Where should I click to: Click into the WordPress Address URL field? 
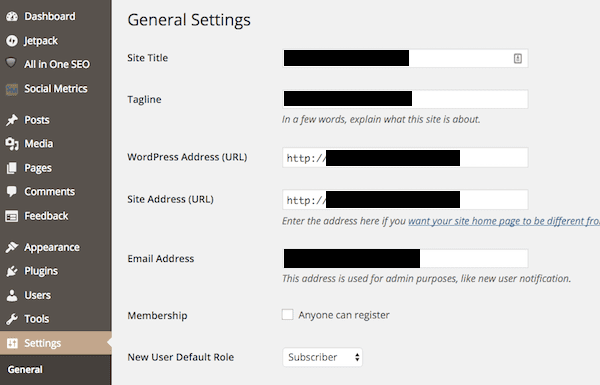click(x=405, y=157)
